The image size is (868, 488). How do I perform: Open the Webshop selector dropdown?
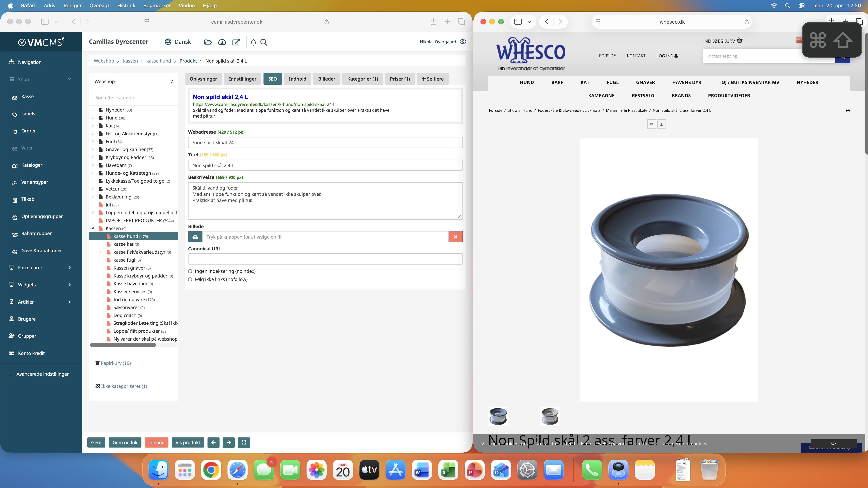133,82
